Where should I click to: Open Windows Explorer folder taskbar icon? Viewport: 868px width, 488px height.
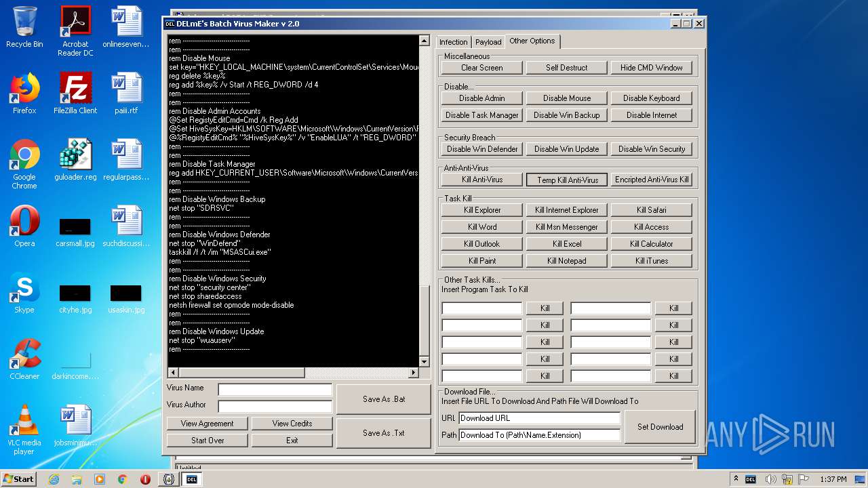point(77,479)
